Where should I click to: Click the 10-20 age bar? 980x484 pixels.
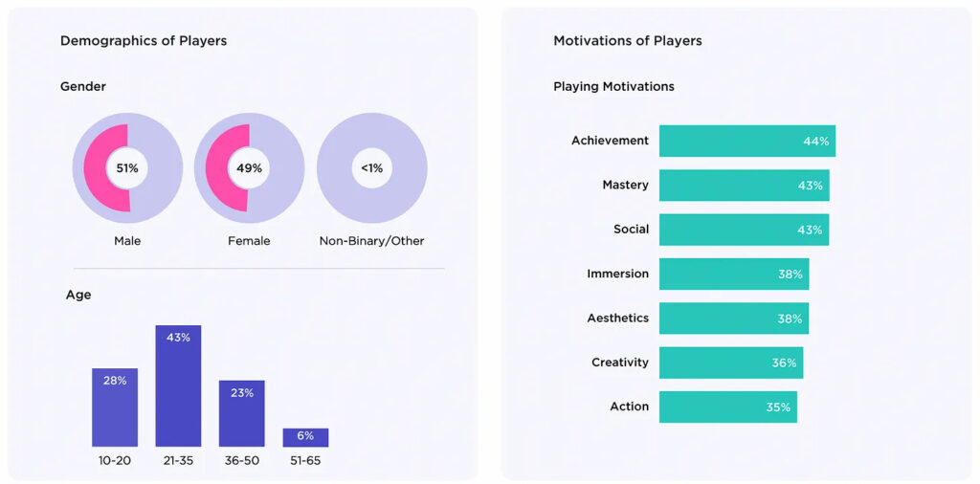point(115,407)
